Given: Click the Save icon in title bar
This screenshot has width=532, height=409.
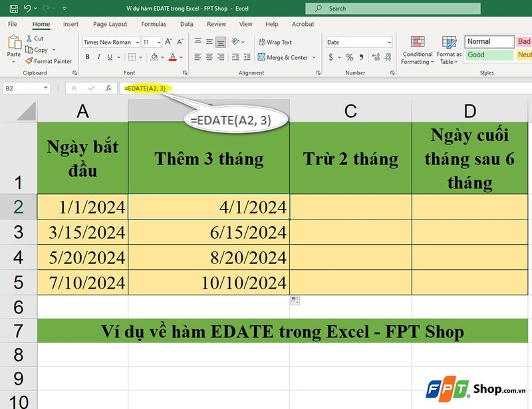Looking at the screenshot, I should [13, 9].
